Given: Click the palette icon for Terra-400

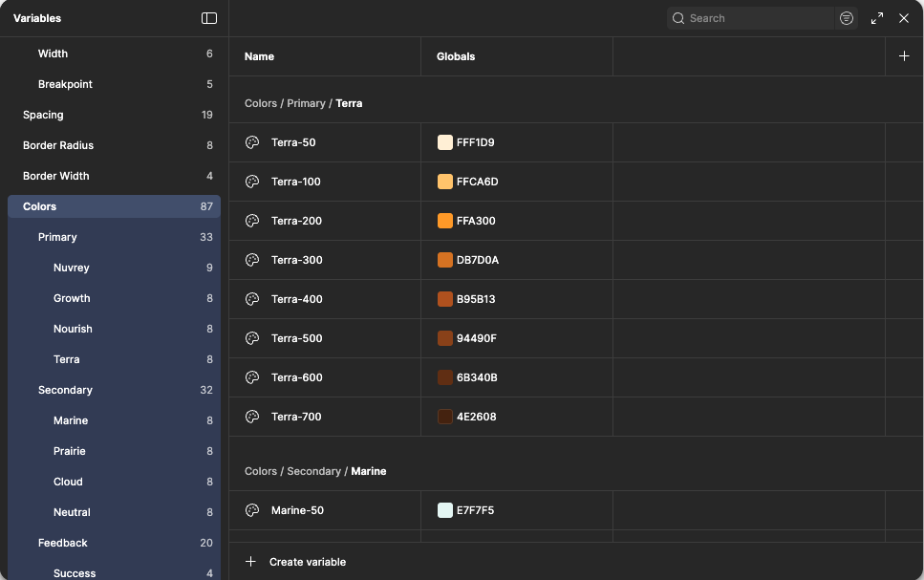Looking at the screenshot, I should 252,299.
